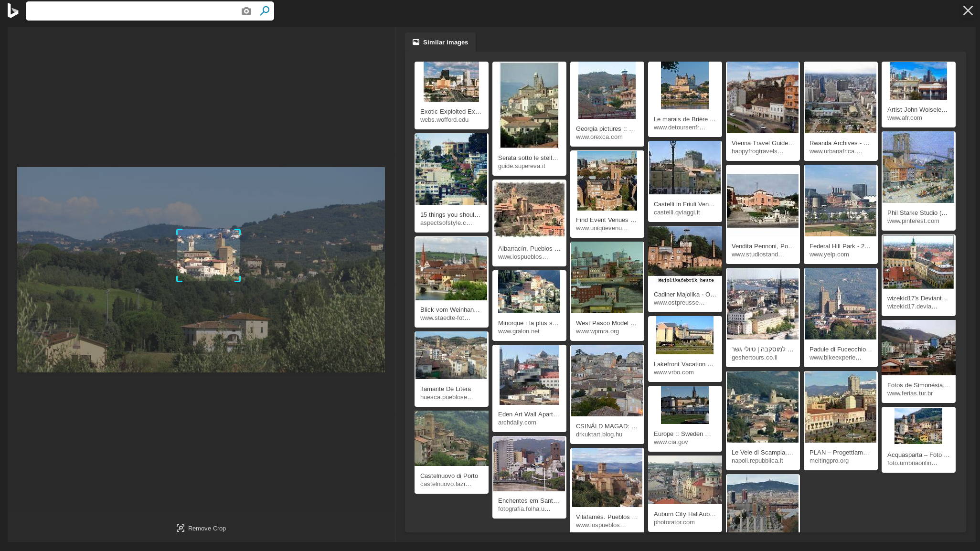The height and width of the screenshot is (551, 980).
Task: Open Castelnuovo di Porto thumbnail
Action: [x=451, y=438]
